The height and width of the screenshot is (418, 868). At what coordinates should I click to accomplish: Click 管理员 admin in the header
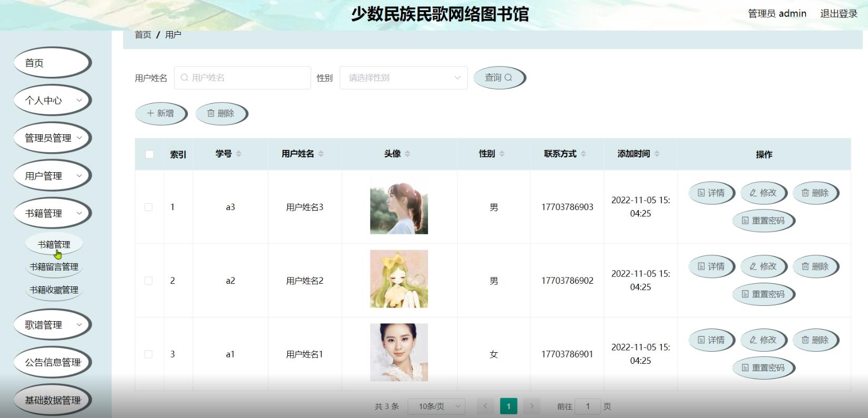[x=777, y=14]
